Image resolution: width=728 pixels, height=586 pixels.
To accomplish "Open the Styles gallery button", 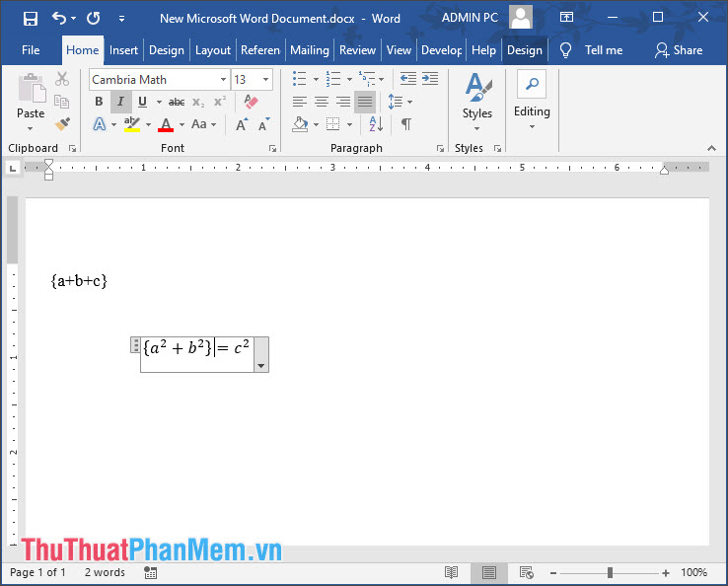I will click(476, 102).
